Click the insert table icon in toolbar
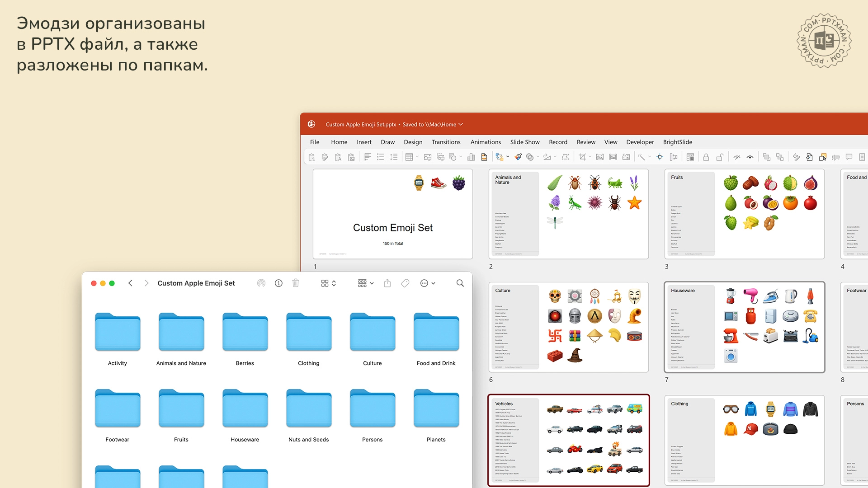 409,157
